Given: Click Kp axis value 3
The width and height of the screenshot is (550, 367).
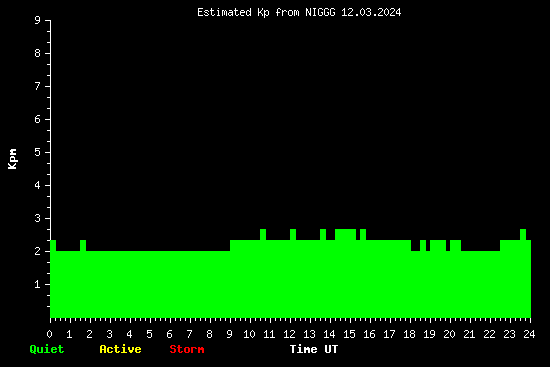Looking at the screenshot, I should (38, 218).
